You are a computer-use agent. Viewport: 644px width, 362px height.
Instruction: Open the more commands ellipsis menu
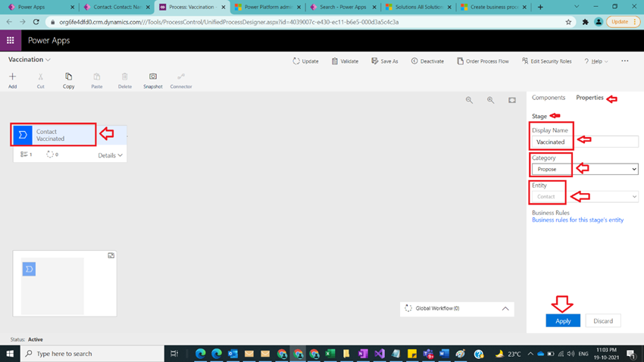625,61
